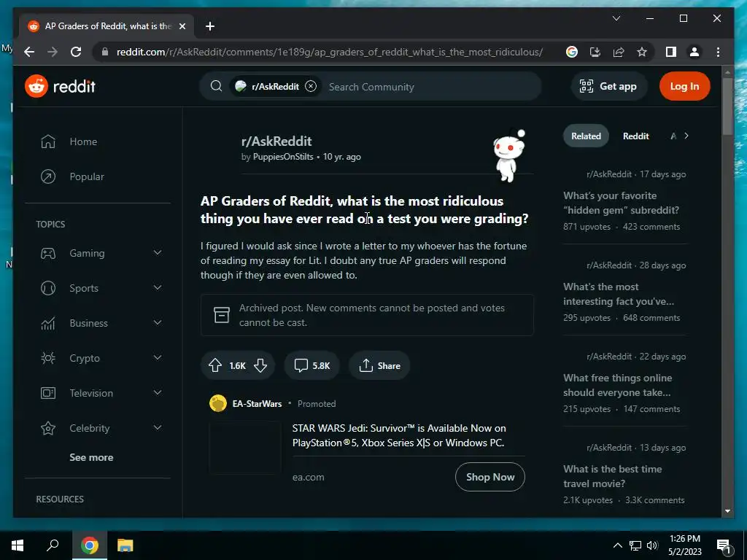
Task: Click the Gaming controller icon
Action: [x=48, y=253]
